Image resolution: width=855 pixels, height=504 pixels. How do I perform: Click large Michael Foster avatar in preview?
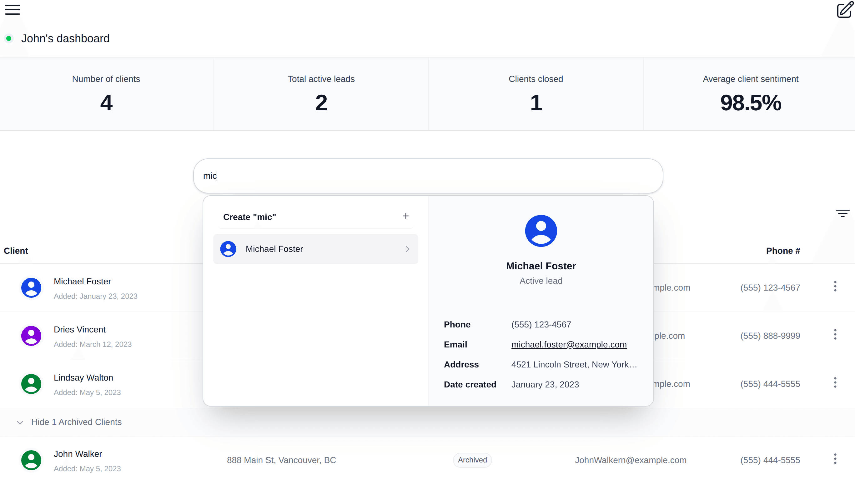[x=541, y=231]
